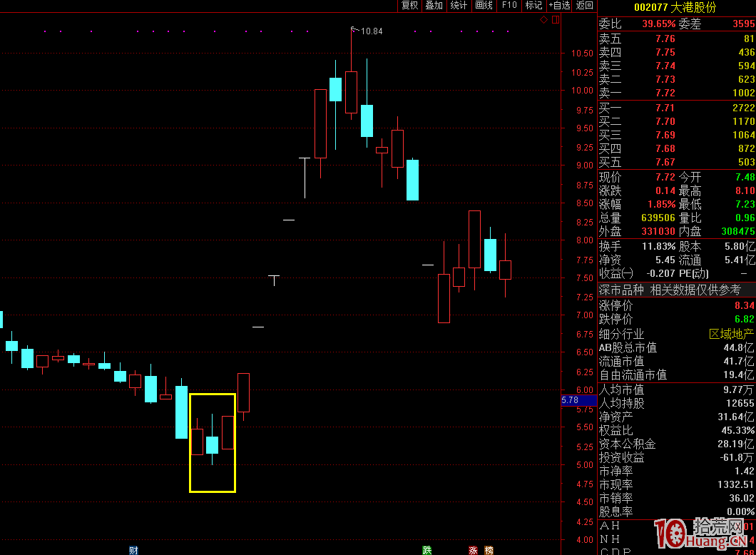Click the 市现率 value 1332.51
The image size is (756, 555).
(735, 484)
